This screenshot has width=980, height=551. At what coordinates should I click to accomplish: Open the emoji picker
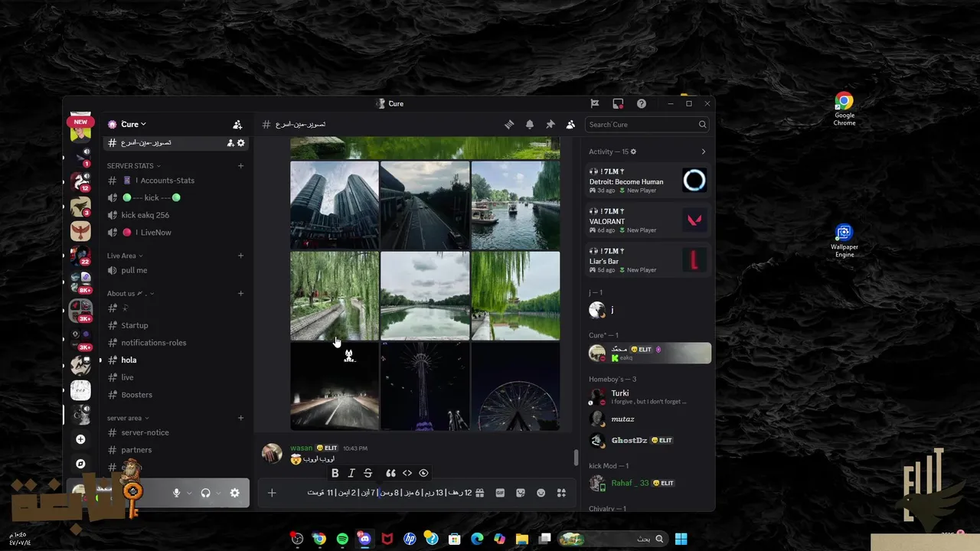click(541, 493)
